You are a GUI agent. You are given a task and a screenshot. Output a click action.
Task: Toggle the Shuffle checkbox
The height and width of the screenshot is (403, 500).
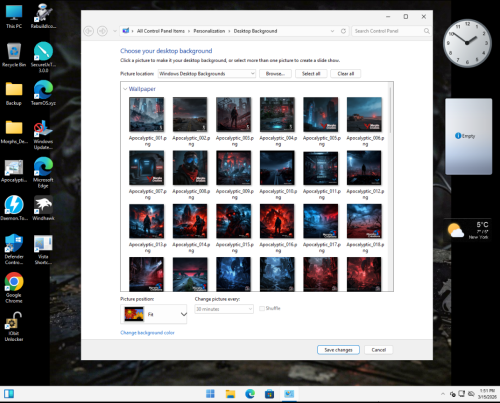262,308
